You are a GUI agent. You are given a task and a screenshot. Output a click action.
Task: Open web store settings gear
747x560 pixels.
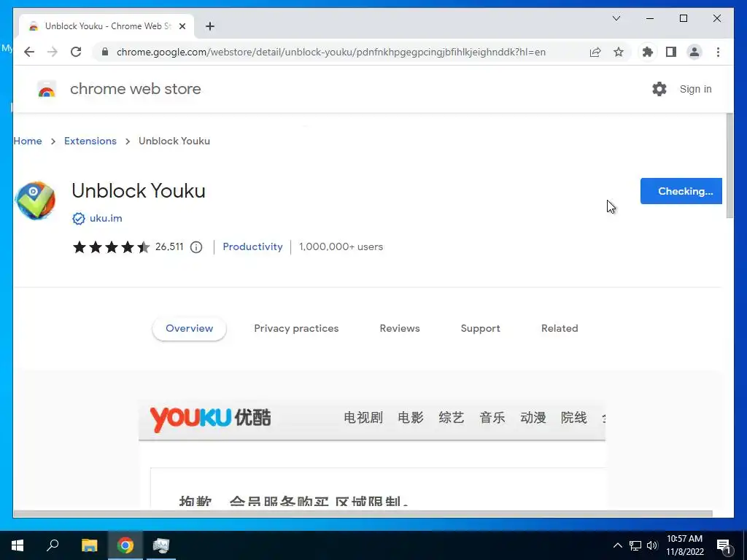click(659, 89)
